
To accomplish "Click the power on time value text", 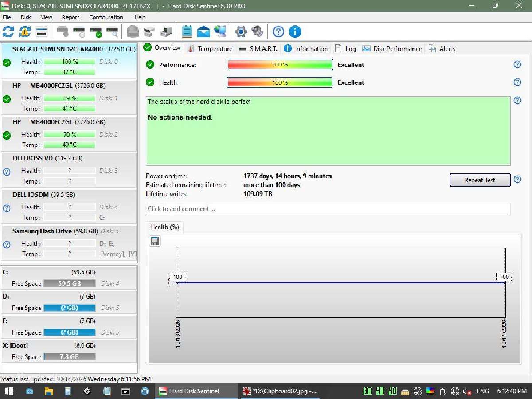I will click(287, 176).
